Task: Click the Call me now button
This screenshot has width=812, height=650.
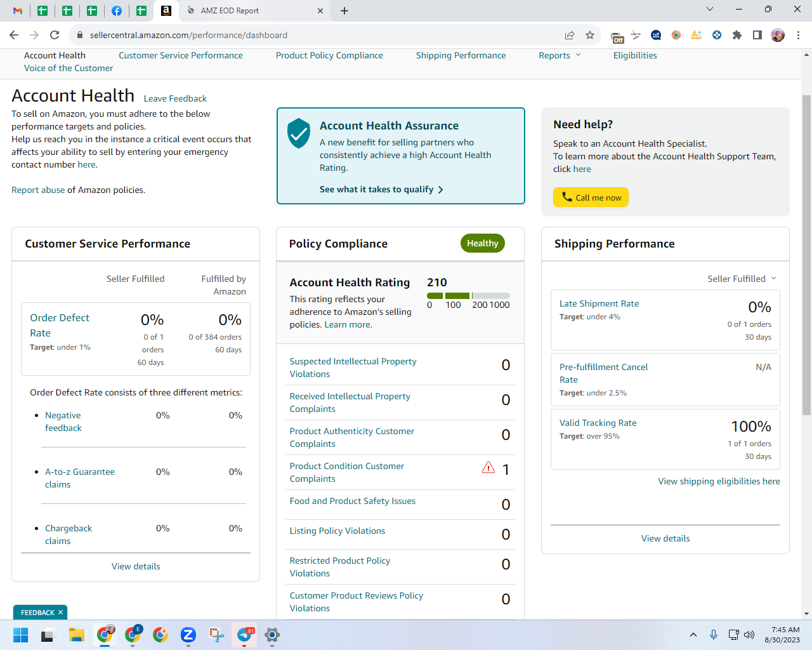Action: click(x=591, y=197)
